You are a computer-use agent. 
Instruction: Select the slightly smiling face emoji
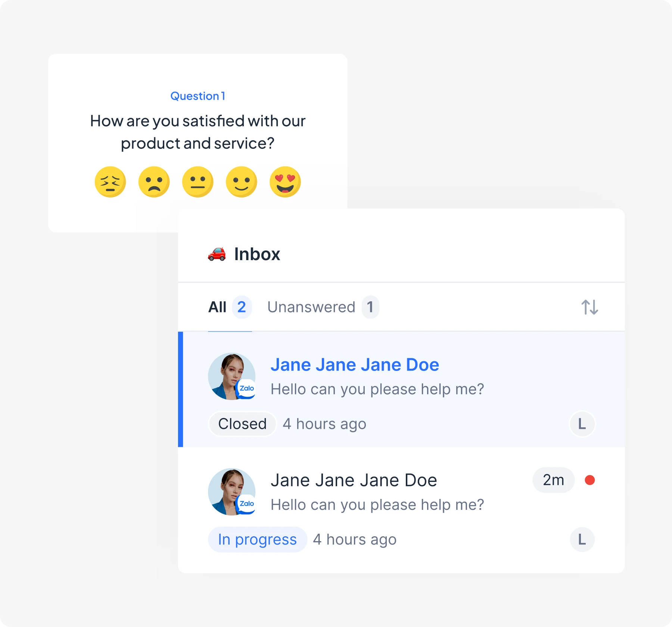click(x=241, y=182)
